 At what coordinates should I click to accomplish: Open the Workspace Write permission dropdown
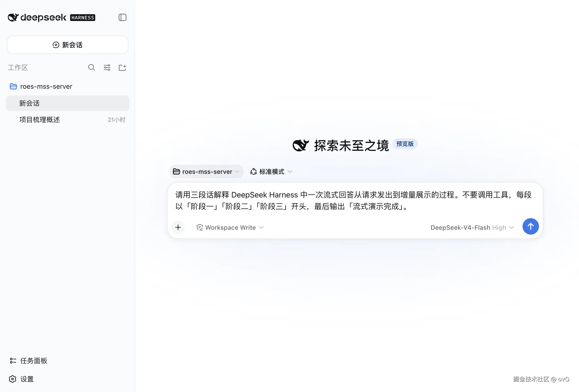click(230, 228)
